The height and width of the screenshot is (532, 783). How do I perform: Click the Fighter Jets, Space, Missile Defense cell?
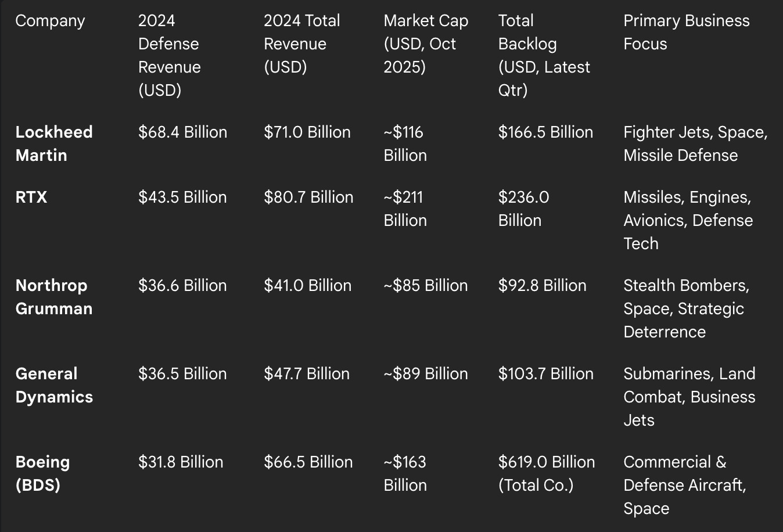[695, 143]
